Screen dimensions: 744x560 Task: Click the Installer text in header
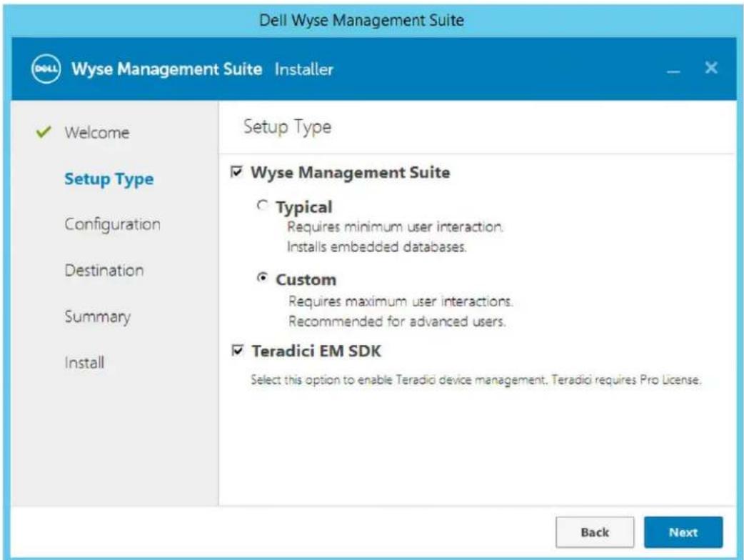coord(304,69)
